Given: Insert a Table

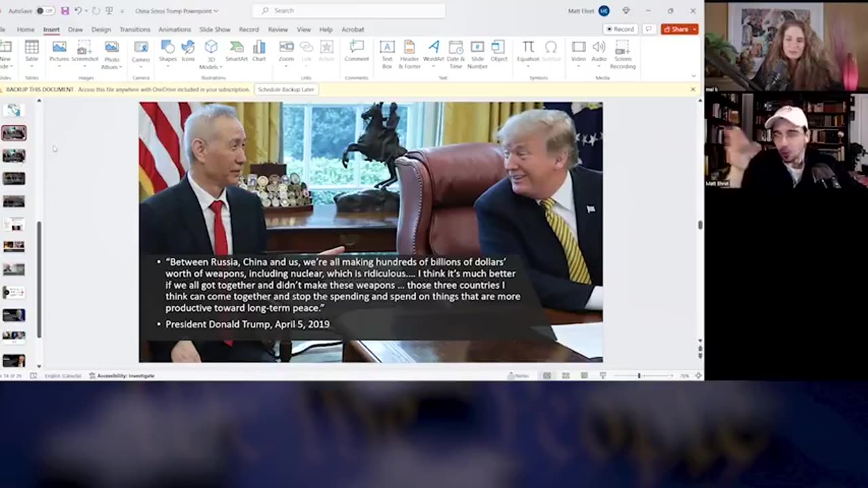Looking at the screenshot, I should click(32, 52).
